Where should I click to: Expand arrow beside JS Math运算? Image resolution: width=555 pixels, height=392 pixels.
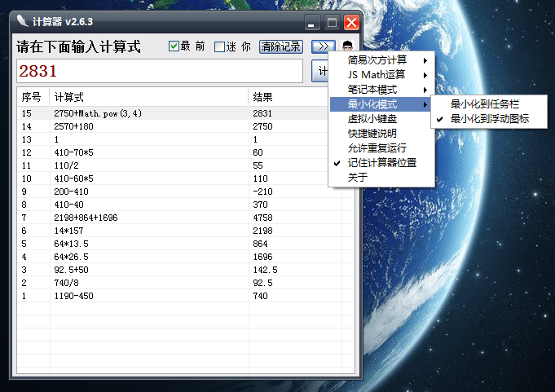[x=425, y=75]
